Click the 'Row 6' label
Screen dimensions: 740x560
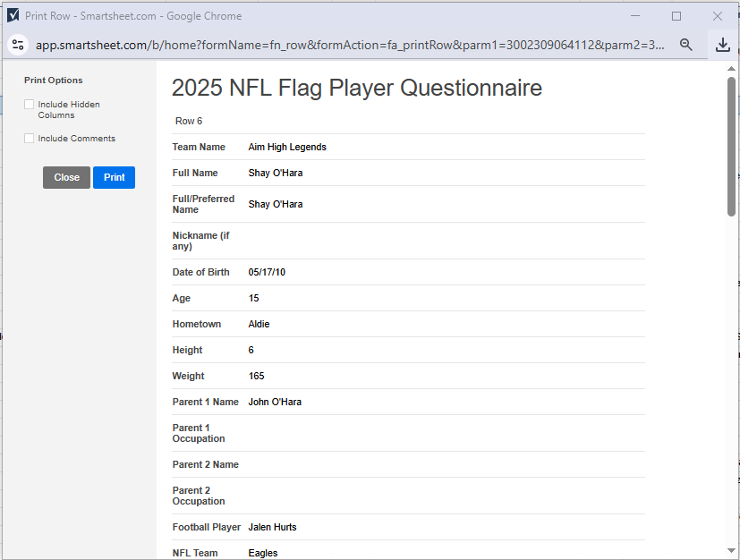[x=189, y=122]
